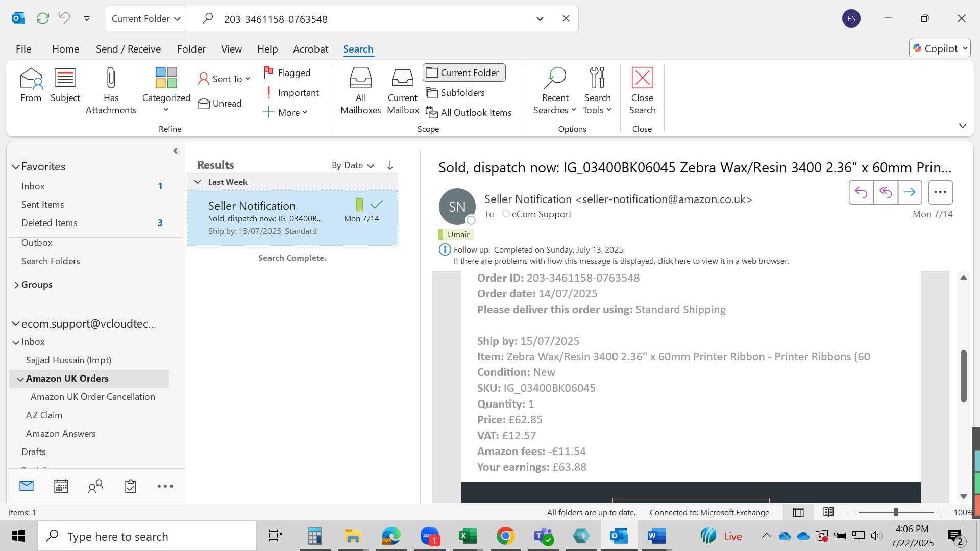The width and height of the screenshot is (980, 551).
Task: Switch to Reading view in status bar
Action: pos(828,512)
